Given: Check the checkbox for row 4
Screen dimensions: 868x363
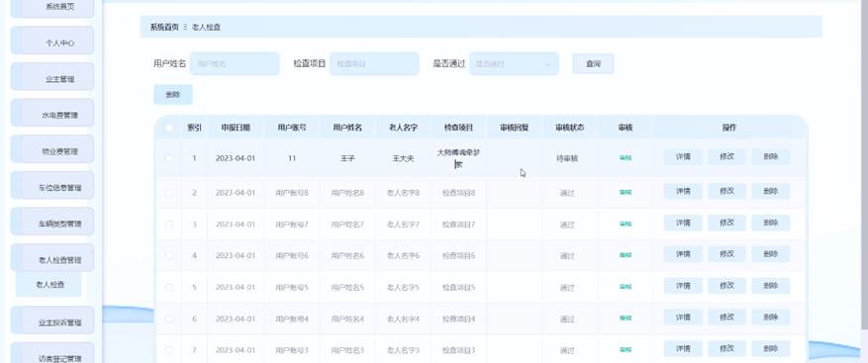Looking at the screenshot, I should pyautogui.click(x=169, y=255).
